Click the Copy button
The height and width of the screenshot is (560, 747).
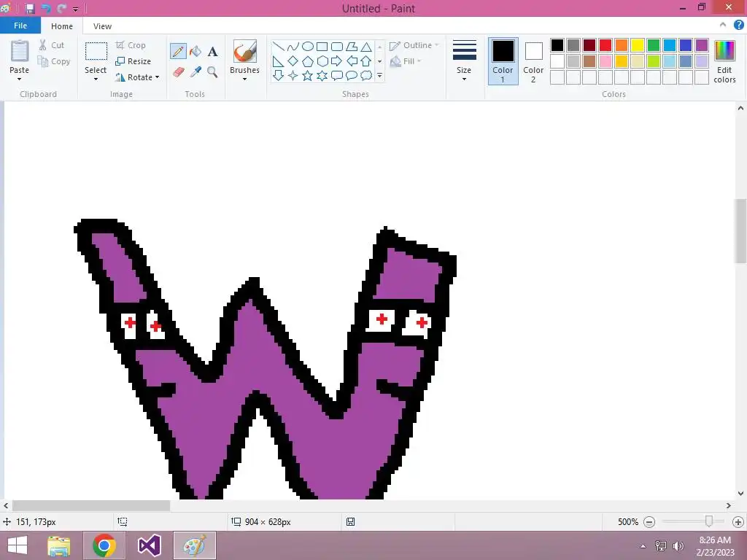54,61
